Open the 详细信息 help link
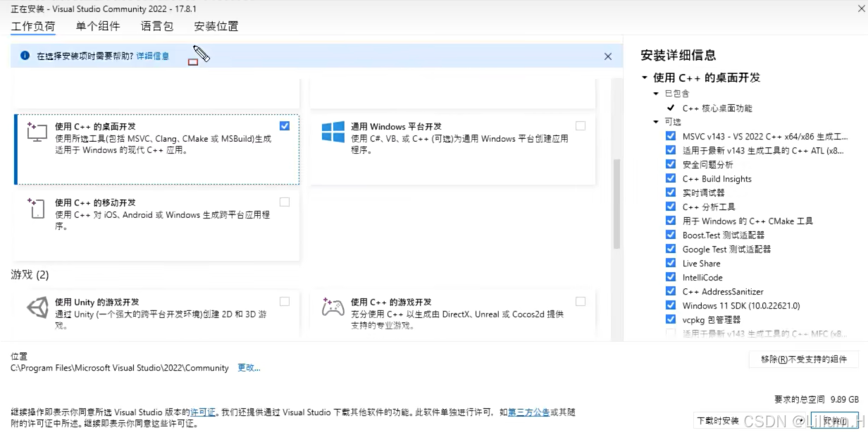This screenshot has width=868, height=435. tap(153, 56)
